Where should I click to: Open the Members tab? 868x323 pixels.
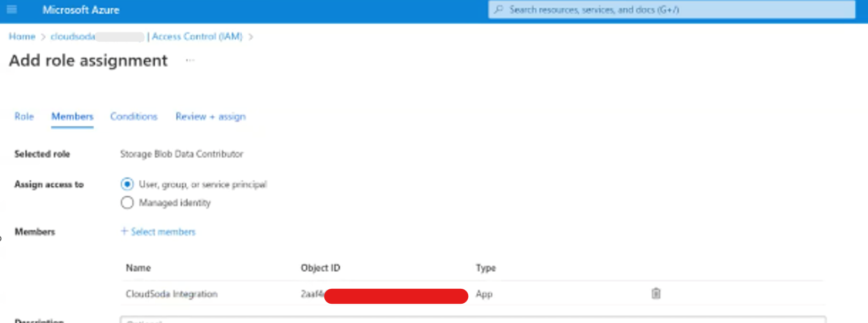tap(72, 116)
